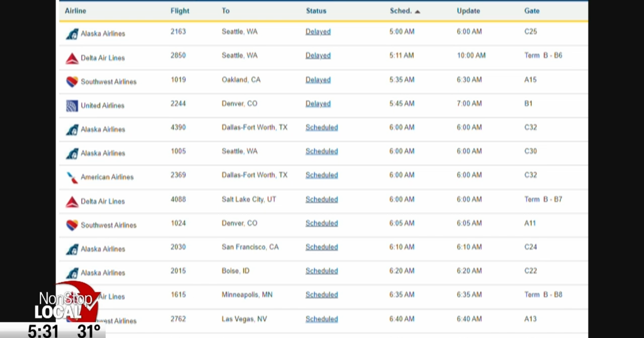Viewport: 644px width, 338px height.
Task: Sort the table by Airline column header
Action: click(x=75, y=11)
